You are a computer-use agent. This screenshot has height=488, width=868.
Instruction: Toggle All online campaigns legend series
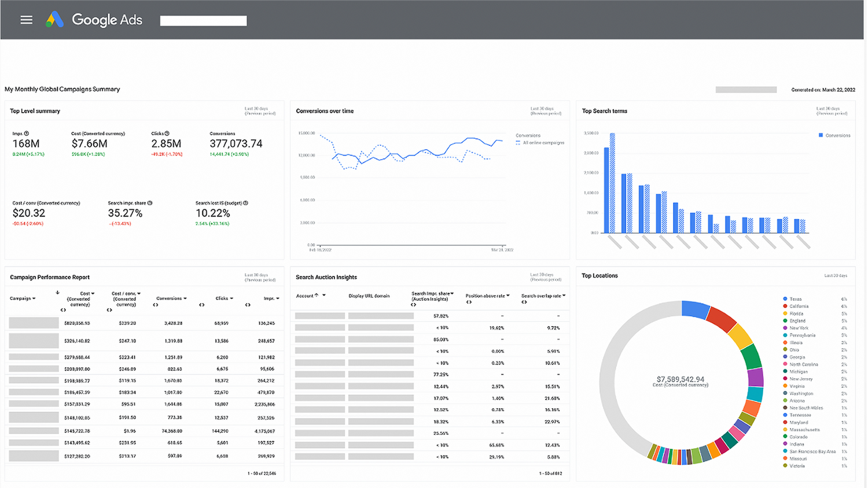[x=540, y=143]
